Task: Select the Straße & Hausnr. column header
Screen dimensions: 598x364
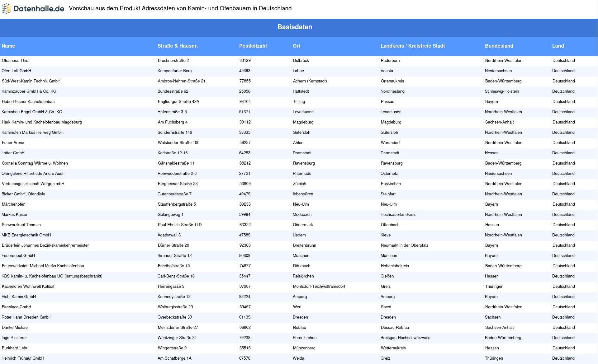Action: point(178,46)
